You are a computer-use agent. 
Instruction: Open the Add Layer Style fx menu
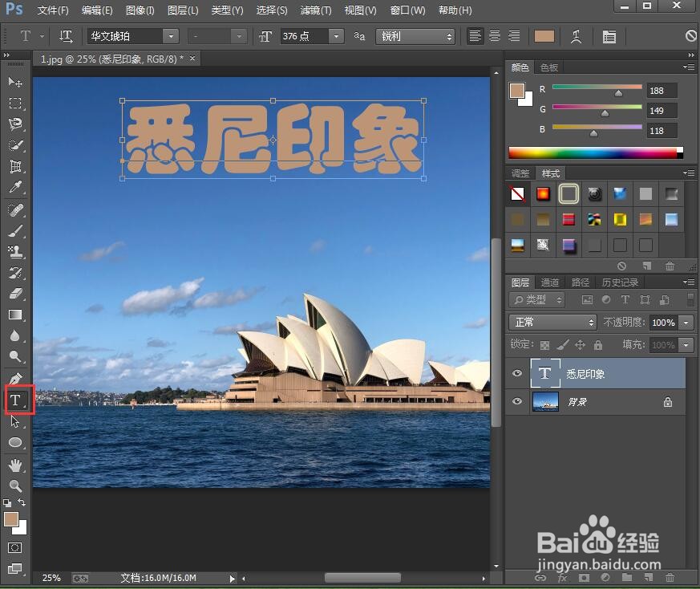pyautogui.click(x=562, y=577)
